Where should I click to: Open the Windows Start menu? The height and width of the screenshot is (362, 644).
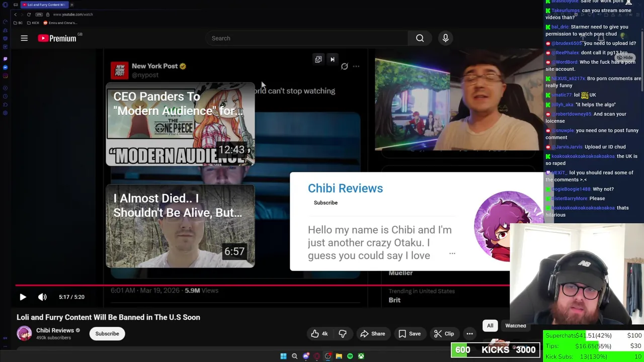283,356
